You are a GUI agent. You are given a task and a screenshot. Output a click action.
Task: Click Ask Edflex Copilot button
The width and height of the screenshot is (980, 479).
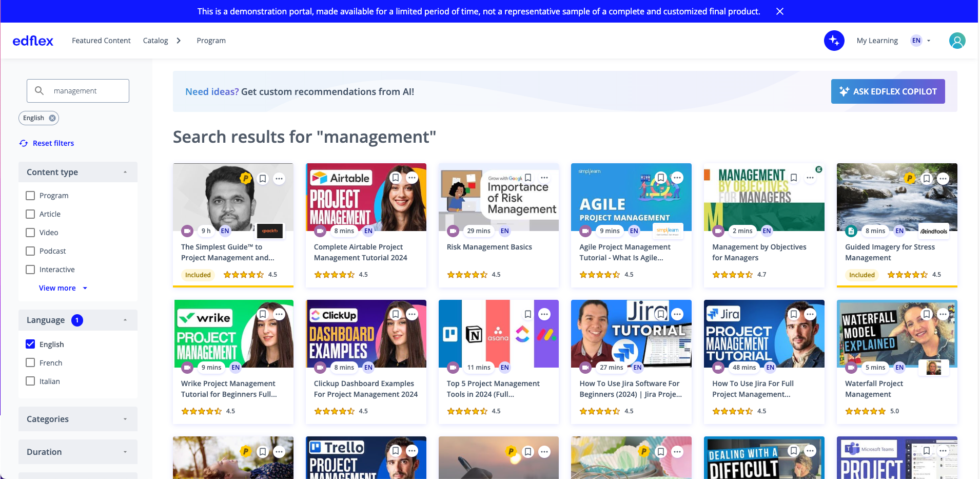888,91
